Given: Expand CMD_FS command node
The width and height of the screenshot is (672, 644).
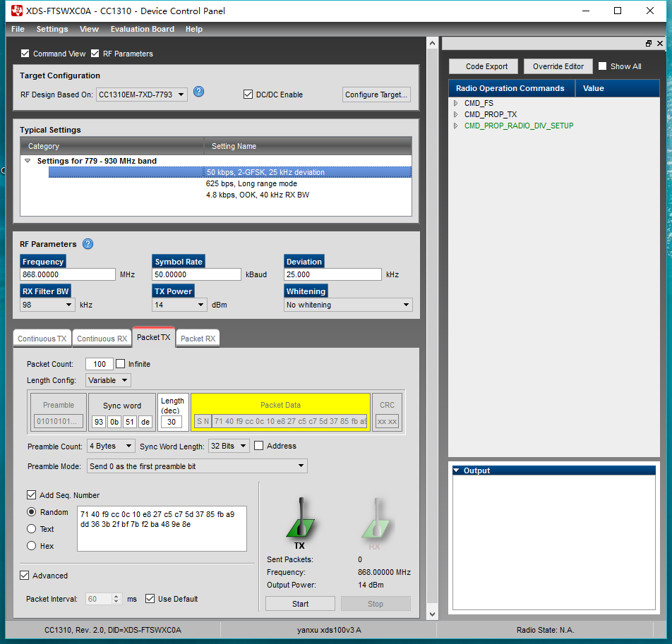Looking at the screenshot, I should 455,103.
